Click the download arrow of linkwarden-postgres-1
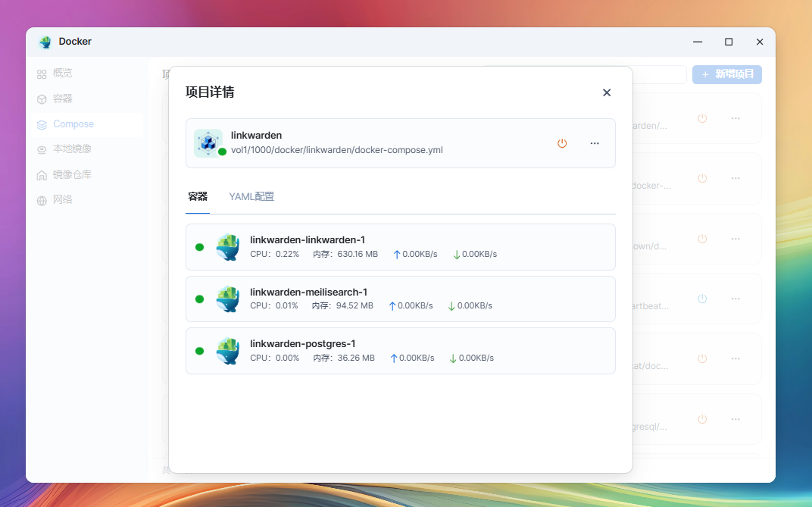Image resolution: width=812 pixels, height=507 pixels. 453,358
